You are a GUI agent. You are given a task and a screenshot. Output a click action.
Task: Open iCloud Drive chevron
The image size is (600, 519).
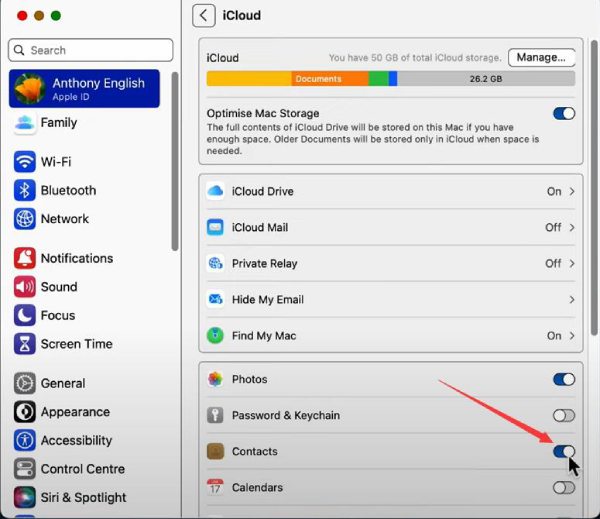[x=572, y=191]
